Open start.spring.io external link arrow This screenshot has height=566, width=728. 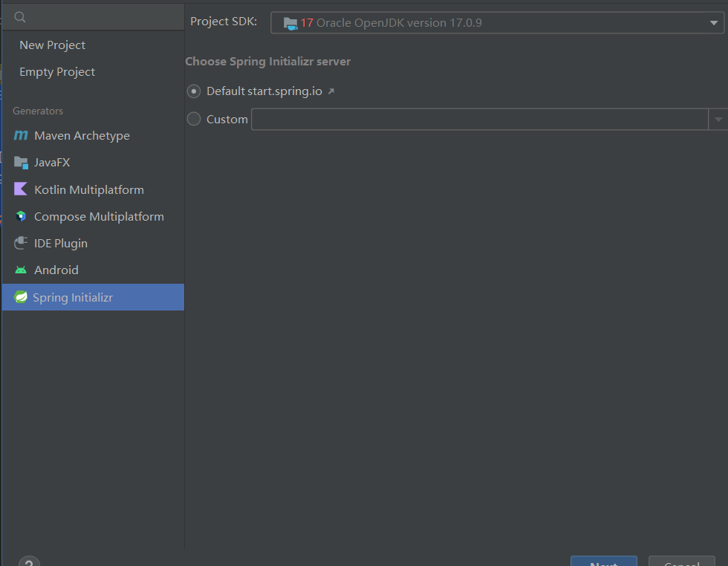click(331, 91)
